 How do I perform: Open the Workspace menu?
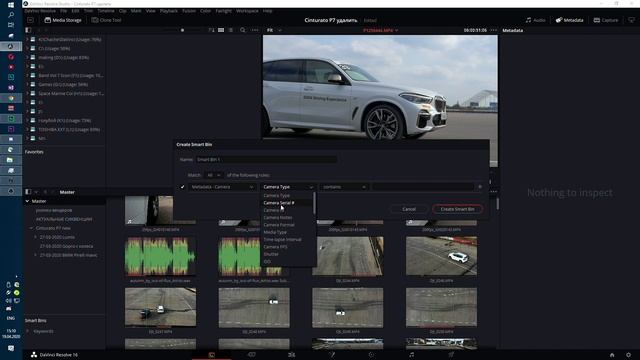247,11
